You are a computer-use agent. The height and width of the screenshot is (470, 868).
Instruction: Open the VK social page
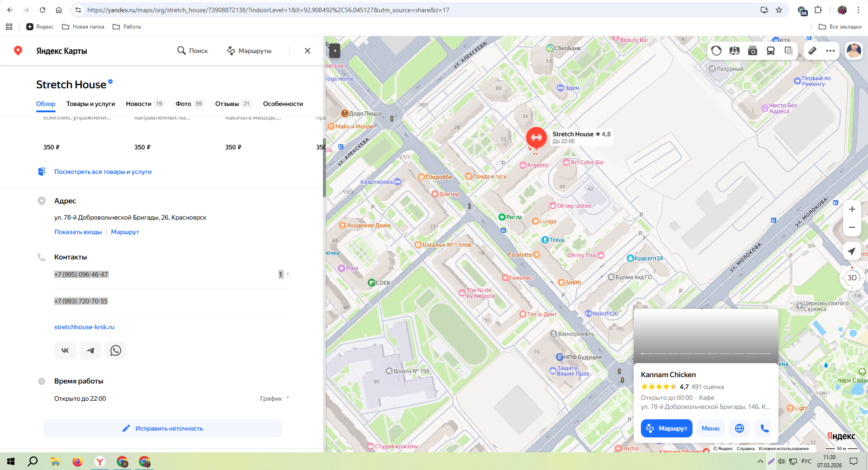click(65, 350)
